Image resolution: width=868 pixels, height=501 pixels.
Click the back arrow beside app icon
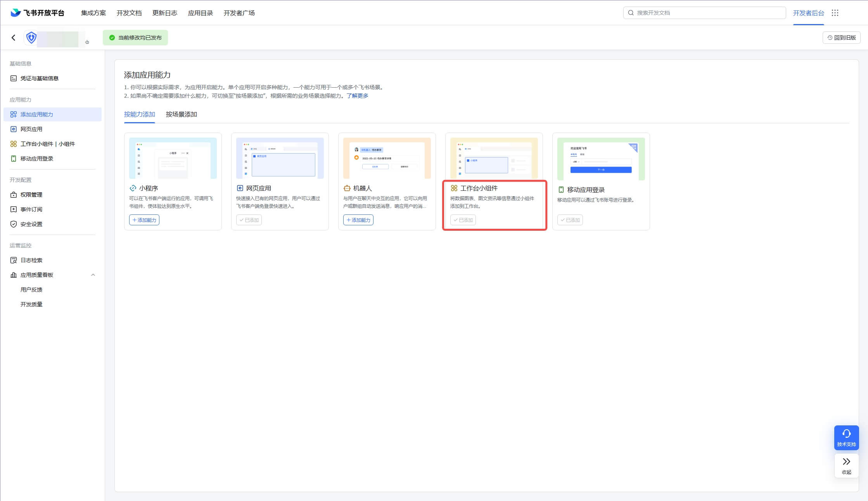[x=14, y=38]
